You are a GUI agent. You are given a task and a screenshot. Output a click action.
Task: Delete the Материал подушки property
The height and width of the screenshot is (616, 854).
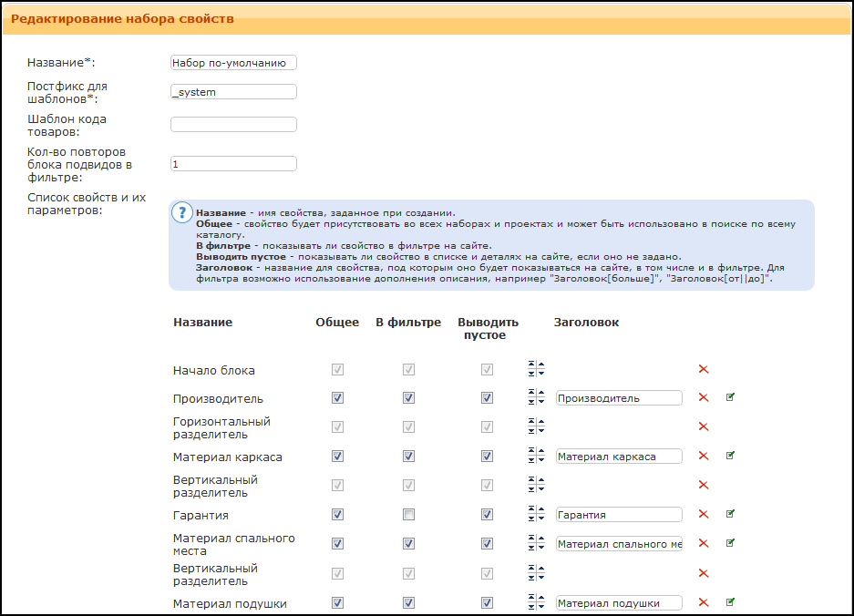(703, 602)
